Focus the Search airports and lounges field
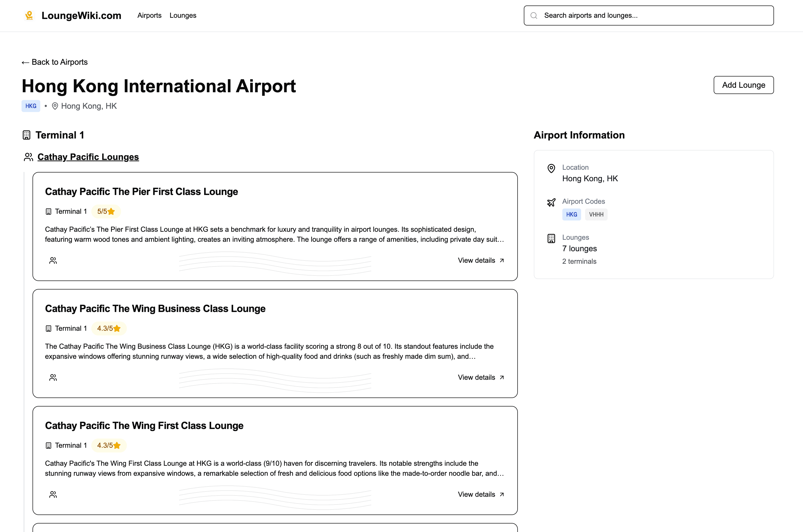The height and width of the screenshot is (532, 803). pos(649,15)
